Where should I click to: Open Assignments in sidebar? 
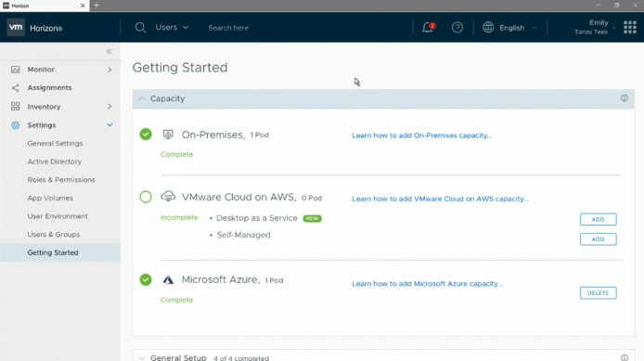tap(49, 87)
